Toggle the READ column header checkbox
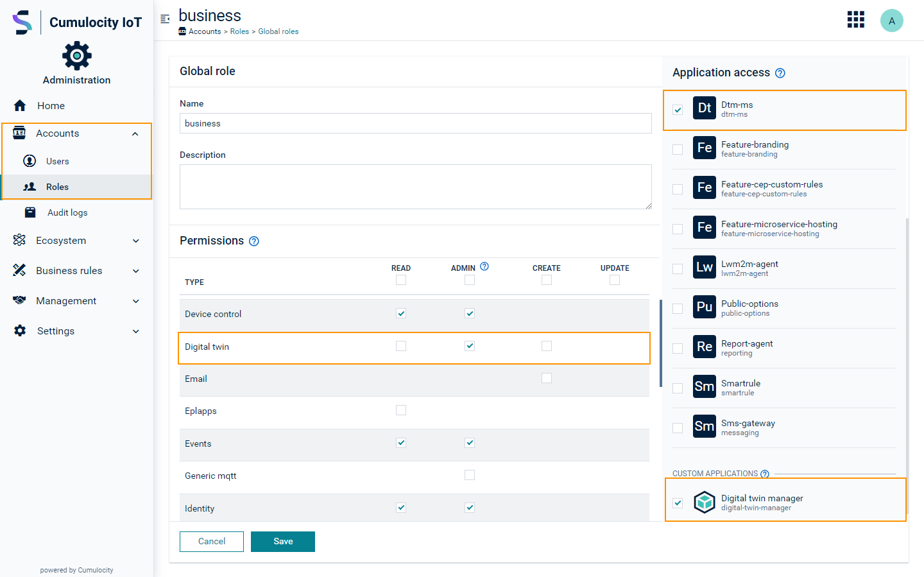924x577 pixels. tap(401, 280)
